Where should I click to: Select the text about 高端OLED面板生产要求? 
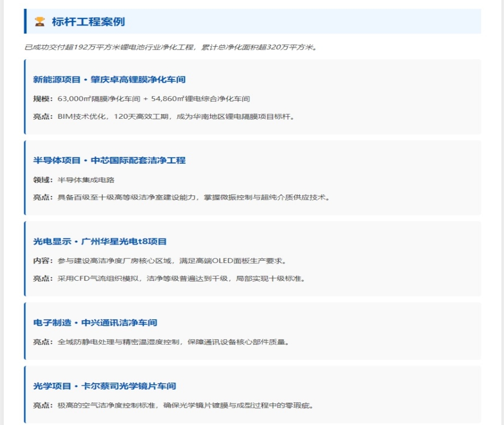click(172, 261)
